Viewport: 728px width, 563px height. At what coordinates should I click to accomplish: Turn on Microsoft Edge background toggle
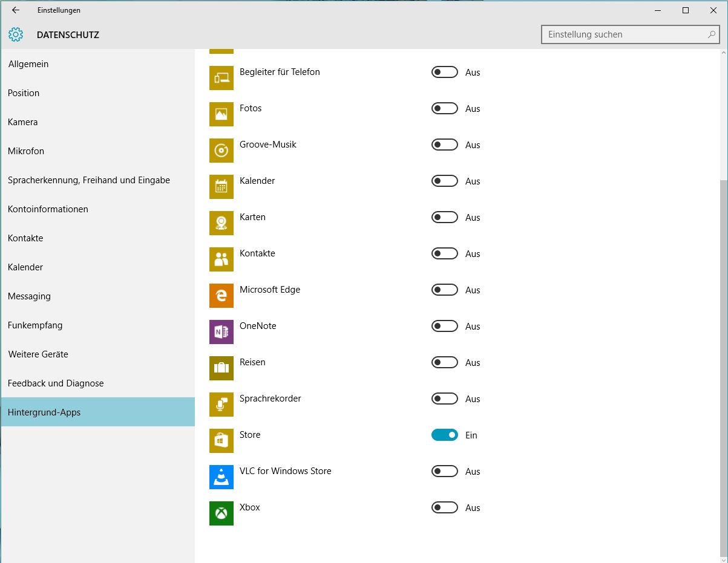445,290
